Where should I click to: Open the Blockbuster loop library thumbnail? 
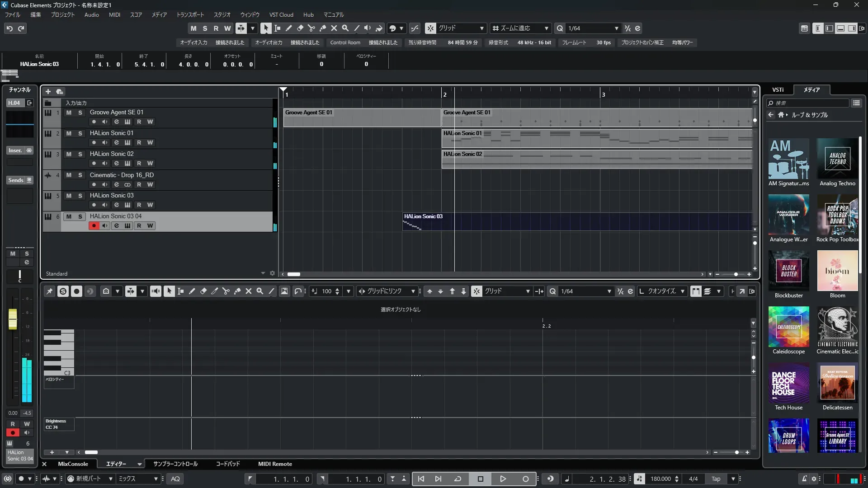[788, 271]
